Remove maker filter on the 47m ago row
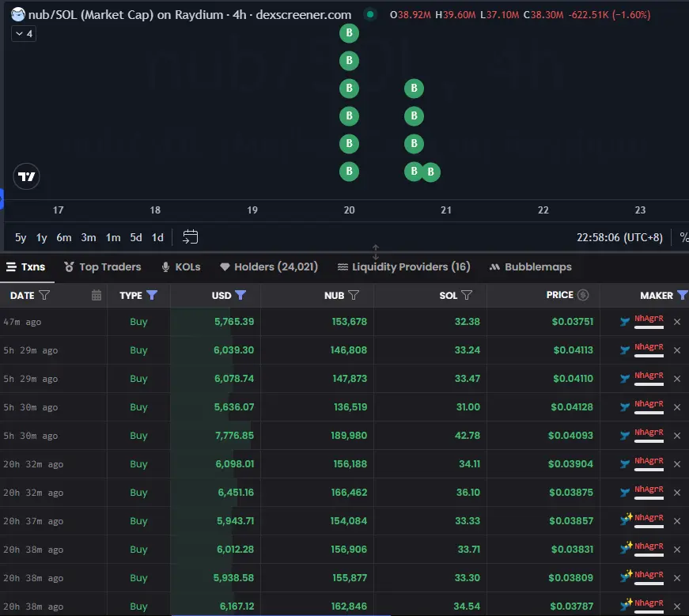The height and width of the screenshot is (616, 689). pos(676,322)
